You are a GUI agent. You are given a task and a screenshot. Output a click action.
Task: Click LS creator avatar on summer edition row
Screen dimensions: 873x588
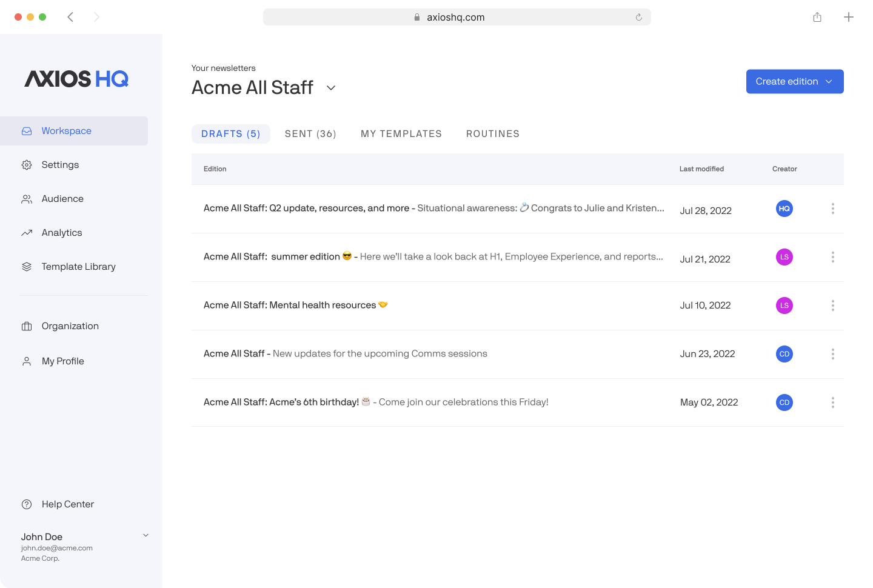pos(784,257)
